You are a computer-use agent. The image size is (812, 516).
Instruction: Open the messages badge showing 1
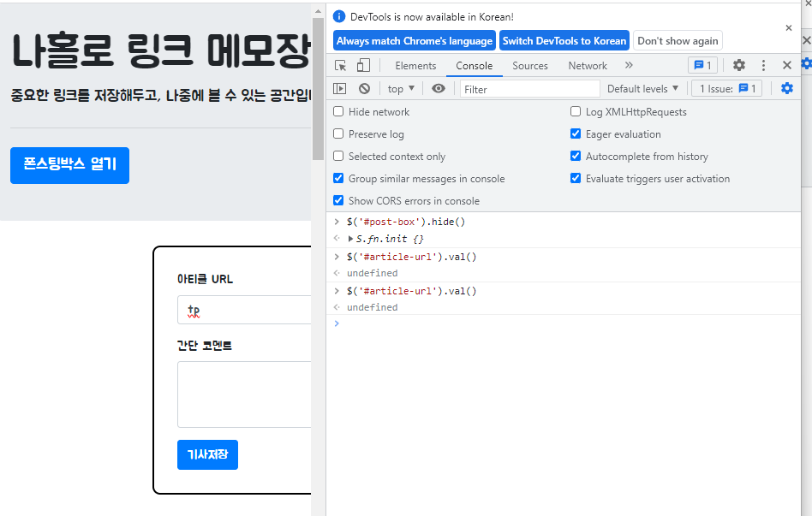702,65
